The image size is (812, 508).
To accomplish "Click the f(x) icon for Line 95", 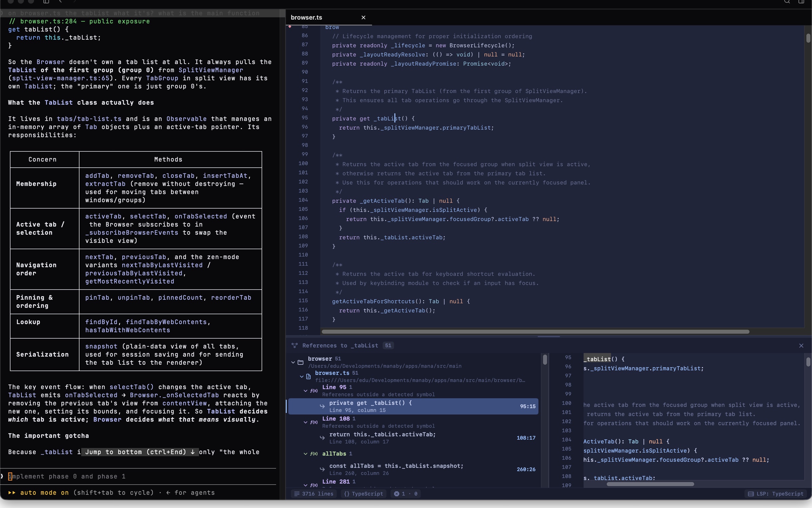I will (314, 391).
